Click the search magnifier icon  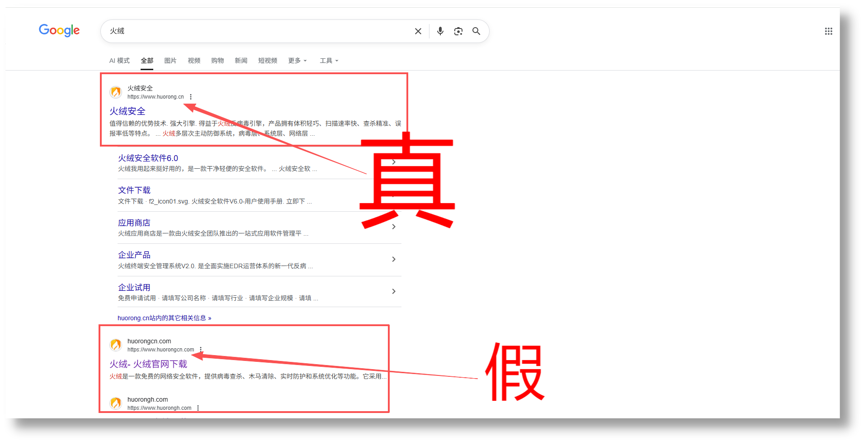coord(476,31)
